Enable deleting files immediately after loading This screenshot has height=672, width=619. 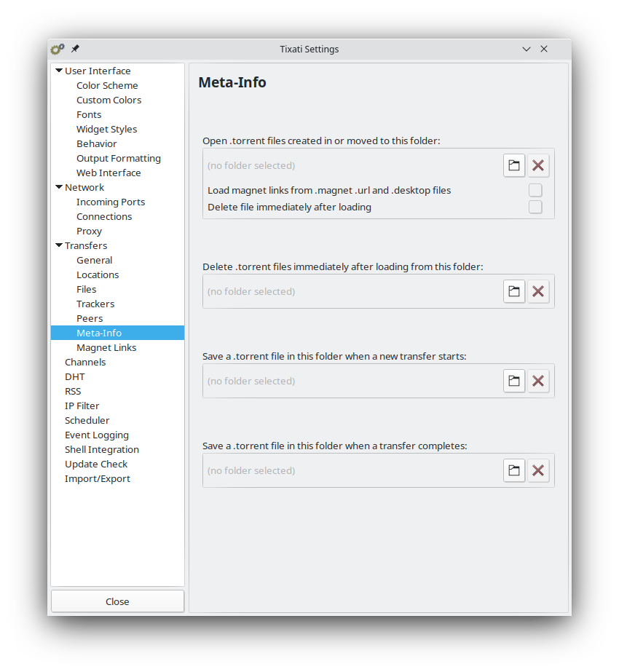pos(535,207)
